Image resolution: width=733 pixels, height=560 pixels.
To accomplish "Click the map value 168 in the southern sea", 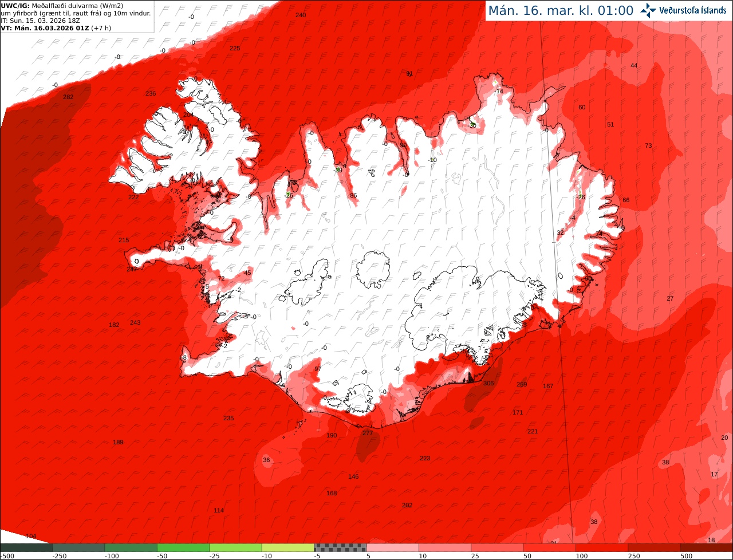I will [x=332, y=493].
